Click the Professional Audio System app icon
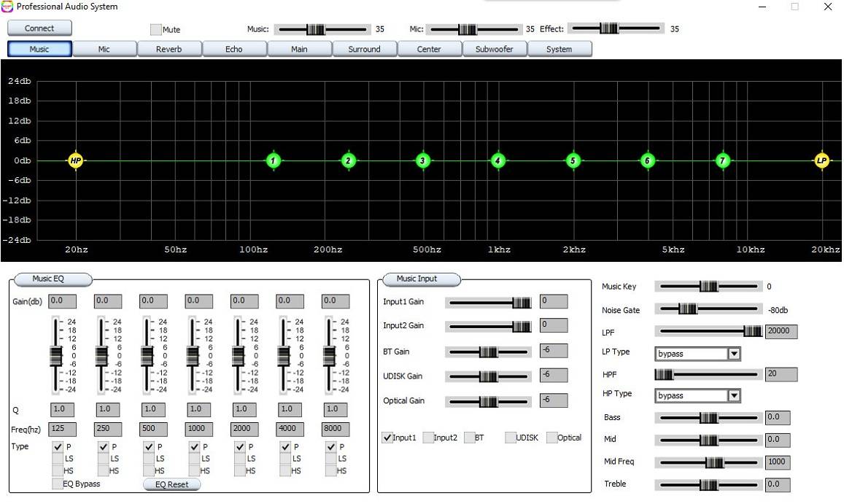The height and width of the screenshot is (504, 844). (7, 7)
